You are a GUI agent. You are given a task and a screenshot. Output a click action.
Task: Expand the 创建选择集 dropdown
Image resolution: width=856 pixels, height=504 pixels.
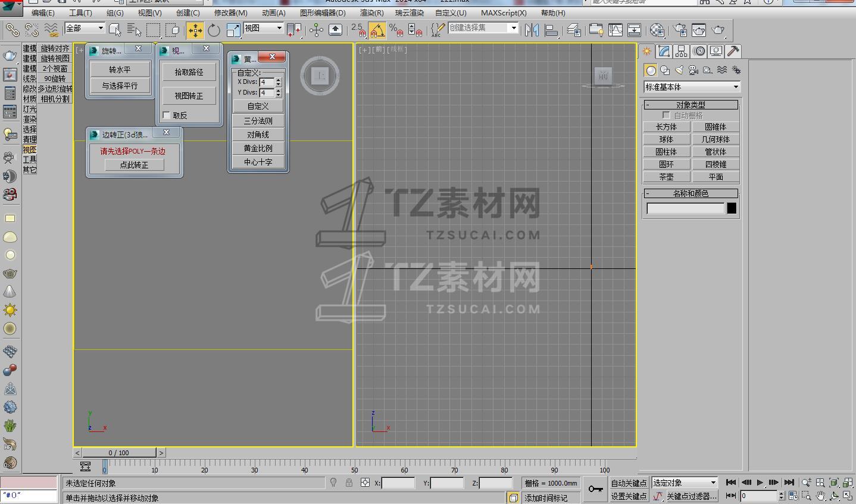coord(513,28)
